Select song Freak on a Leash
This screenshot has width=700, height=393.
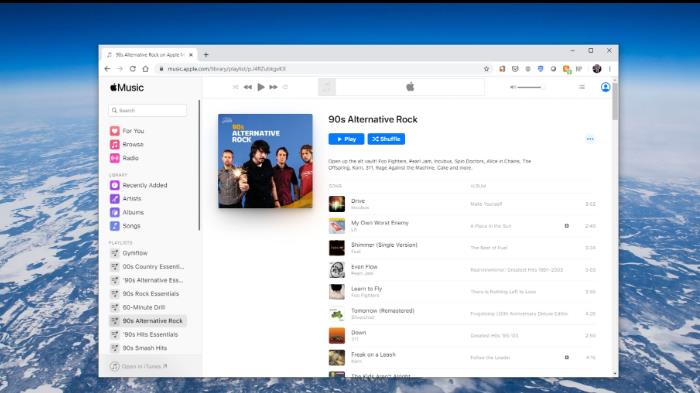click(373, 355)
